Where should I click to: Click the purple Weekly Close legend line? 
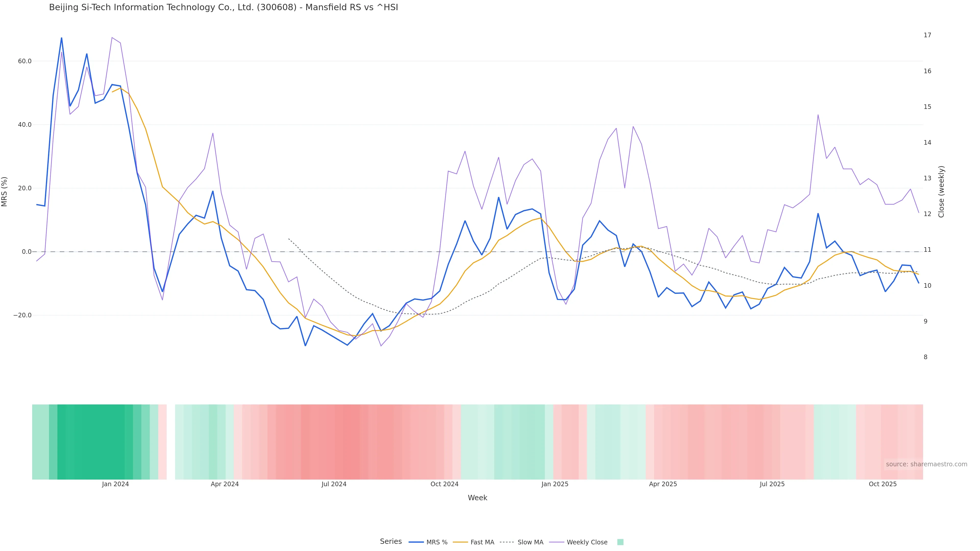(557, 542)
